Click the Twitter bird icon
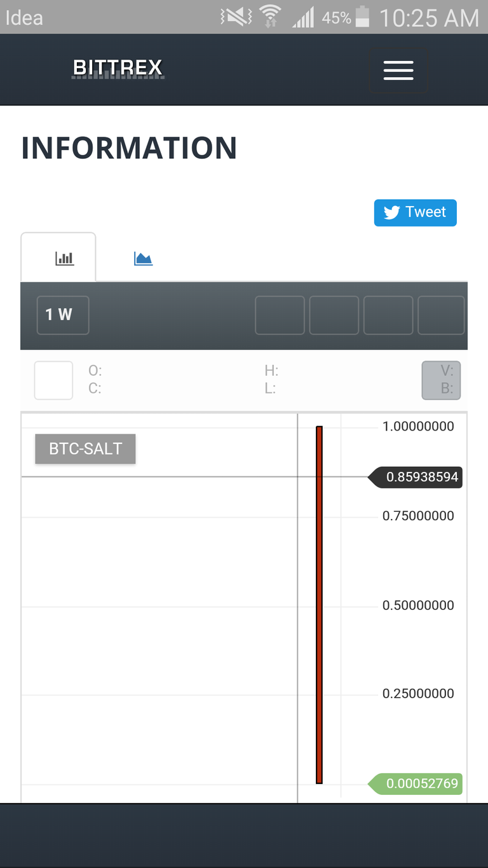 tap(392, 212)
